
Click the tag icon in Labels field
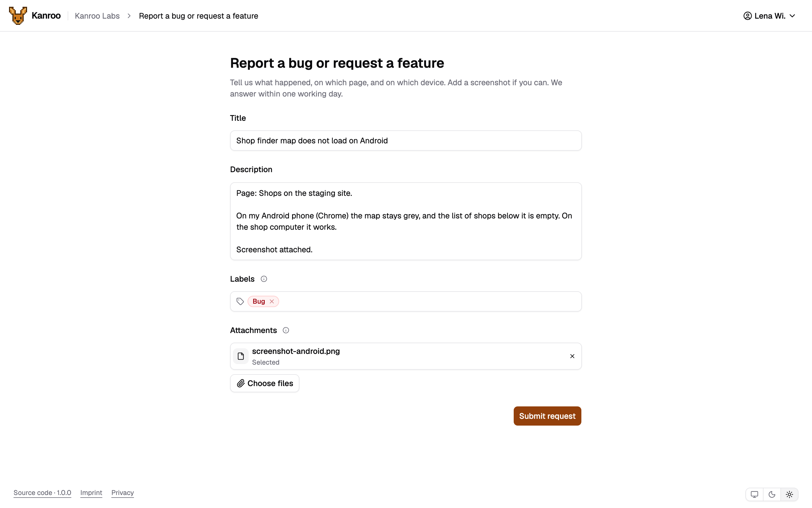(x=240, y=301)
